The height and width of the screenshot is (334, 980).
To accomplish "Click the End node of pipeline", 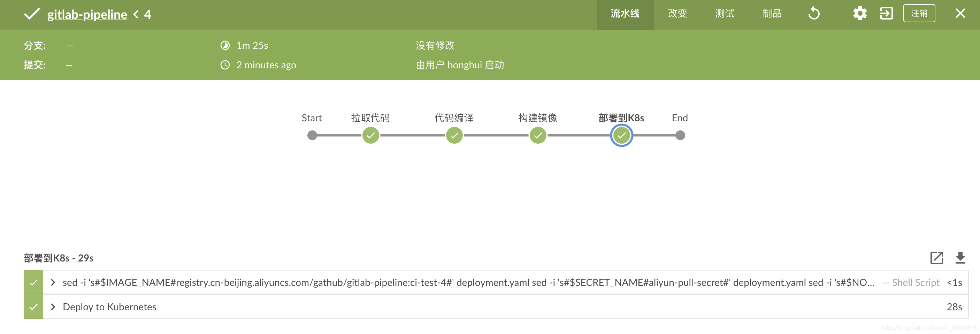I will pyautogui.click(x=680, y=135).
